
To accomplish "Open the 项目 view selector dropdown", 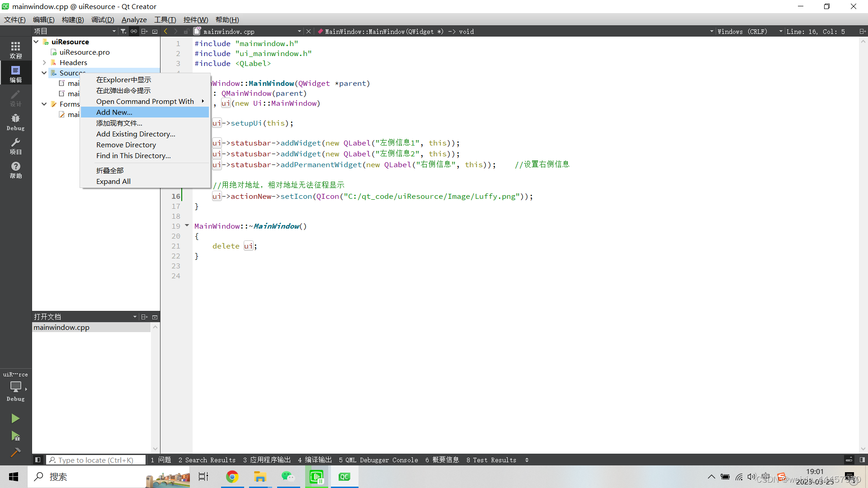I will 114,31.
